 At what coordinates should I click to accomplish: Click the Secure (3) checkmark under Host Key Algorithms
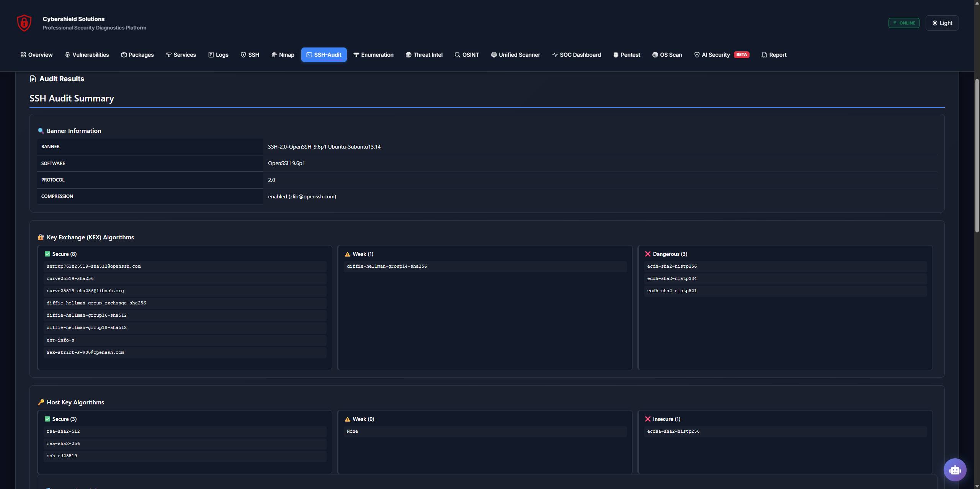pyautogui.click(x=47, y=419)
